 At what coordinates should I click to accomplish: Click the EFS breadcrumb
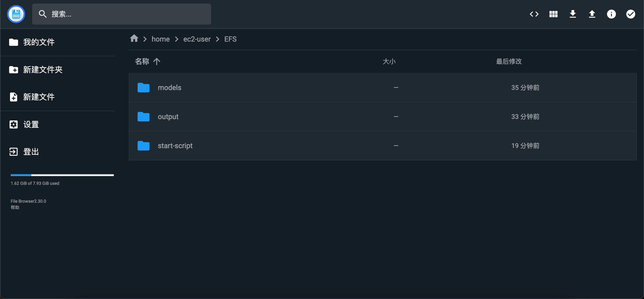(230, 39)
